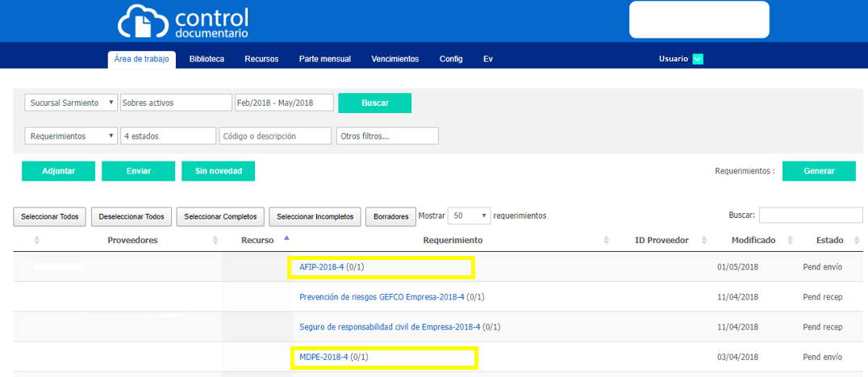Sort by the Estado column header

(x=829, y=241)
